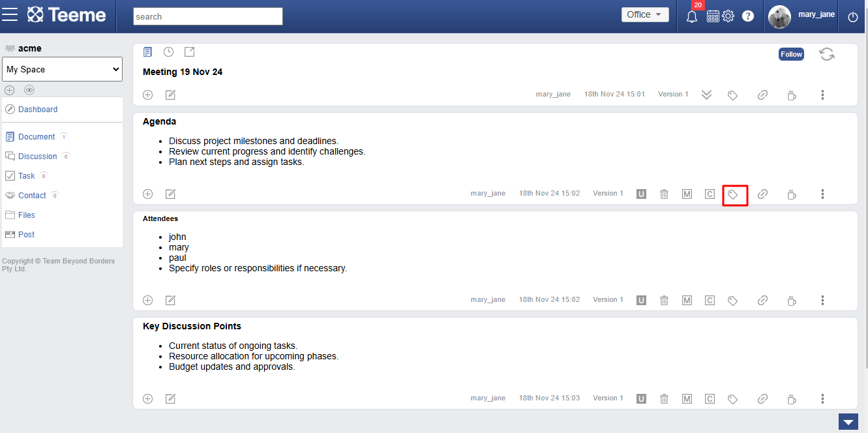Image resolution: width=868 pixels, height=433 pixels.
Task: Open tag icon in Attendees section
Action: click(x=733, y=301)
